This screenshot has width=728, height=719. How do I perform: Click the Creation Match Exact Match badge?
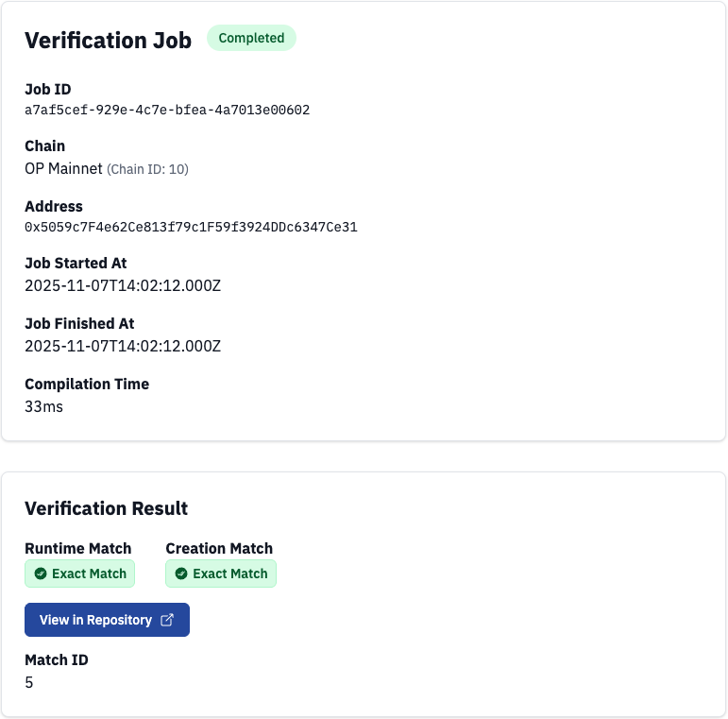point(221,573)
